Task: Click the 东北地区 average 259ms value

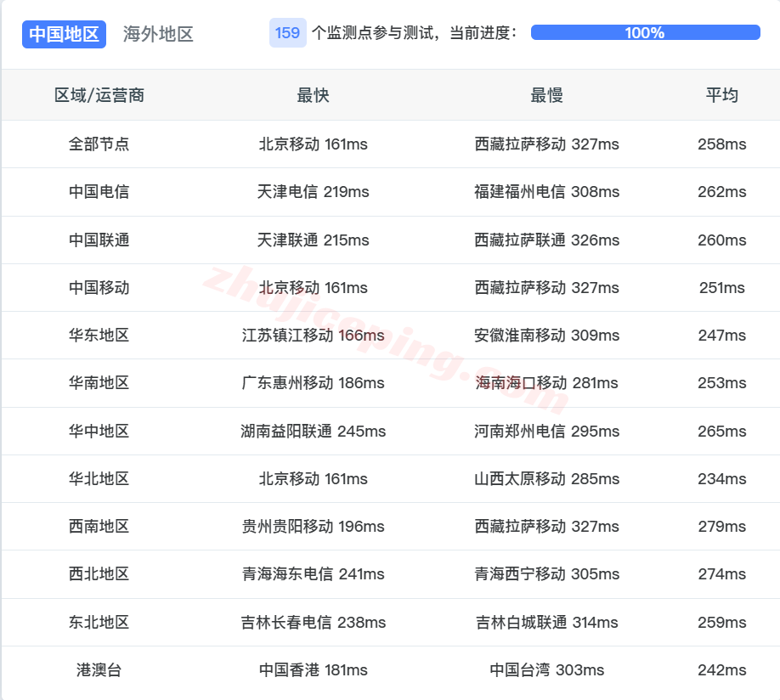Action: 720,622
